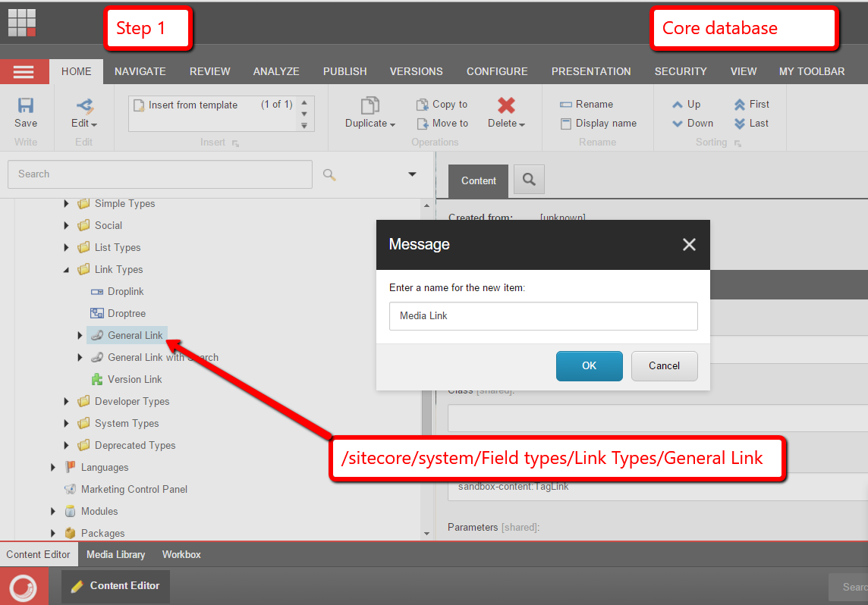This screenshot has height=605, width=868.
Task: Confirm the new item name with OK
Action: pyautogui.click(x=589, y=365)
